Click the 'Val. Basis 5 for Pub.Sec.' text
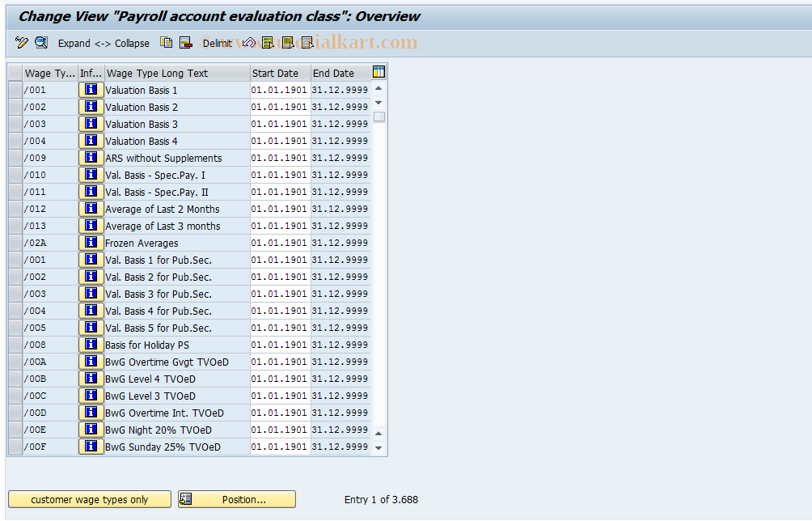 coord(158,328)
